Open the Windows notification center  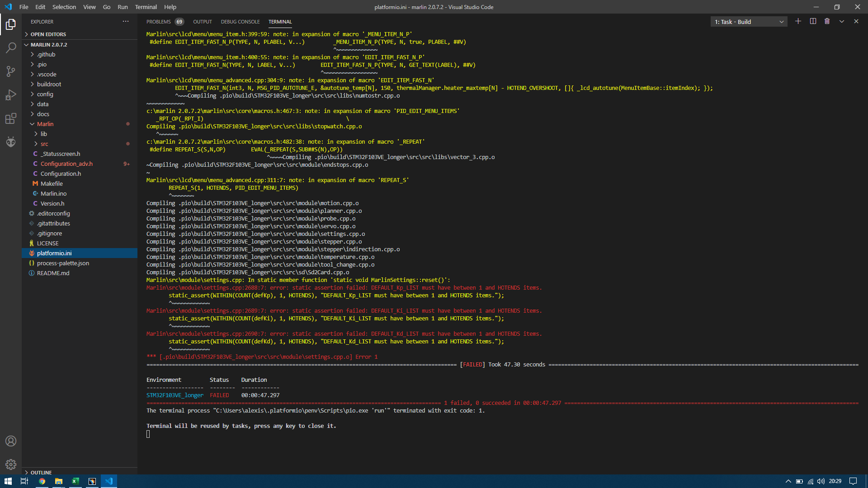click(853, 481)
